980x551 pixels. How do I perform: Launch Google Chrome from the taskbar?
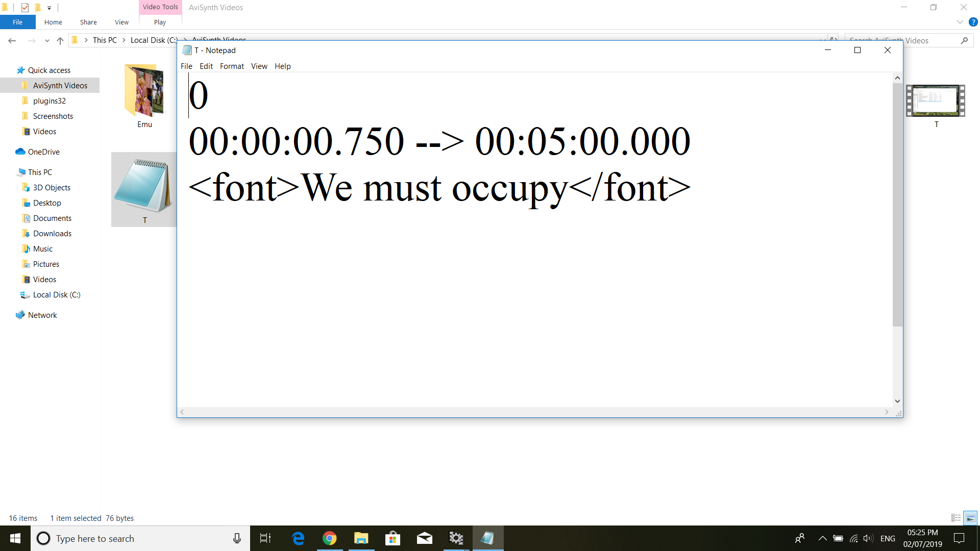(x=330, y=538)
